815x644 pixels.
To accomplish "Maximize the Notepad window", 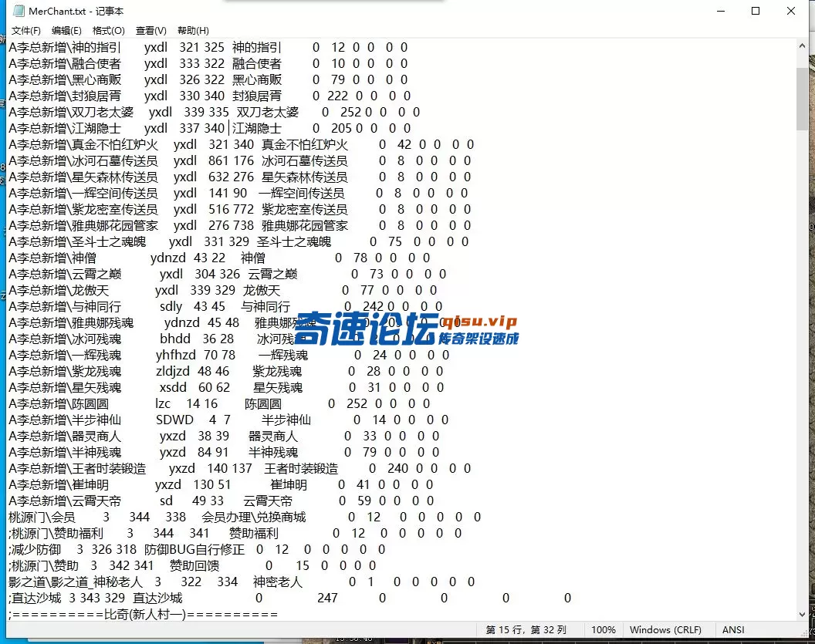I will pos(756,11).
